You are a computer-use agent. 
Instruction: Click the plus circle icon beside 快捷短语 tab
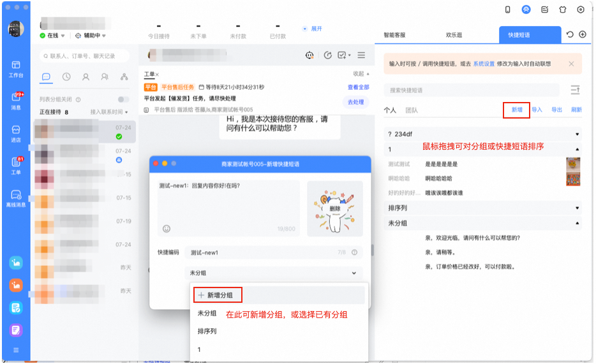583,34
